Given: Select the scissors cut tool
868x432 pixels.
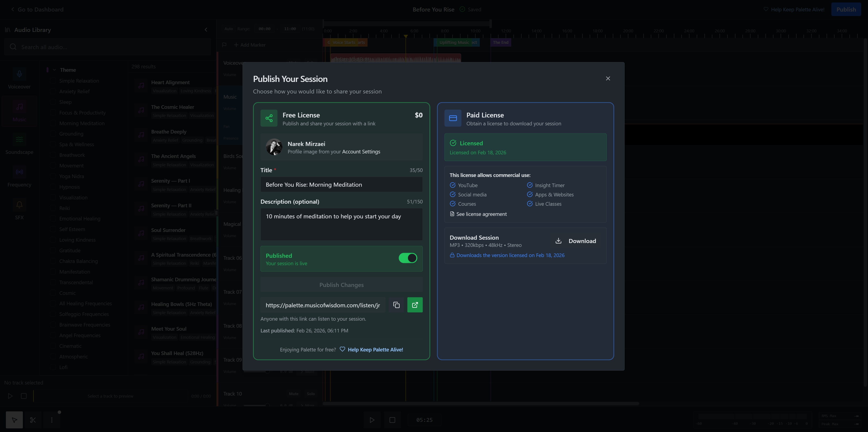Looking at the screenshot, I should [33, 420].
